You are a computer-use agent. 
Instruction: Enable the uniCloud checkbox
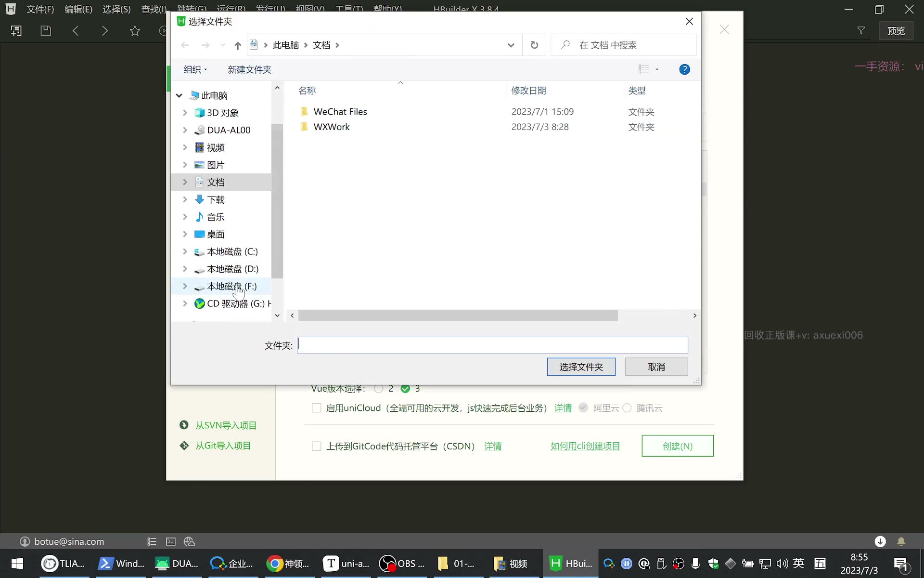[x=316, y=408]
